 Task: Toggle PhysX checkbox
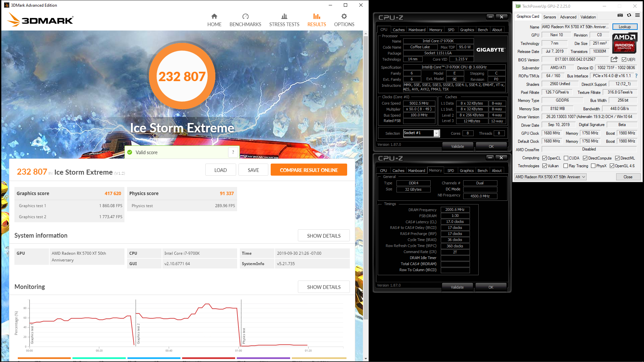click(x=593, y=166)
